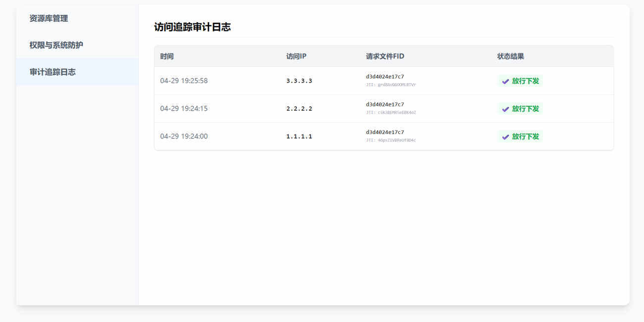Select the 审计追踪日志 sidebar item
Image resolution: width=644 pixels, height=322 pixels.
tap(53, 72)
